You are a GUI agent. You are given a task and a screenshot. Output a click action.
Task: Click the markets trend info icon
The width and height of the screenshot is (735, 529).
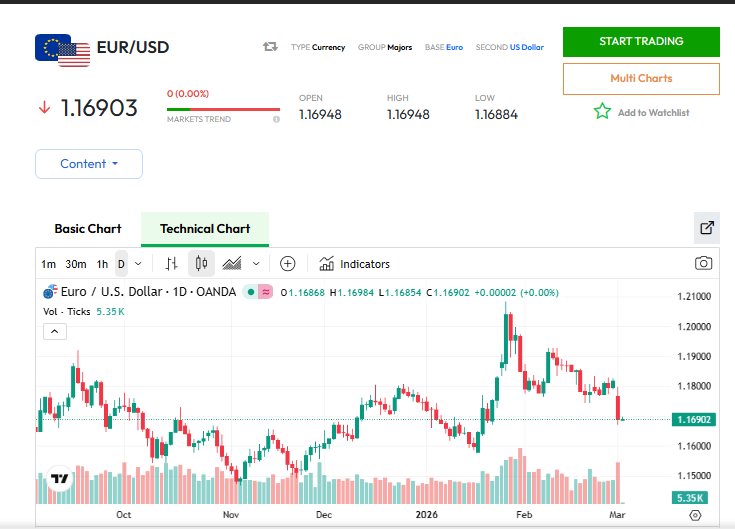(x=276, y=119)
